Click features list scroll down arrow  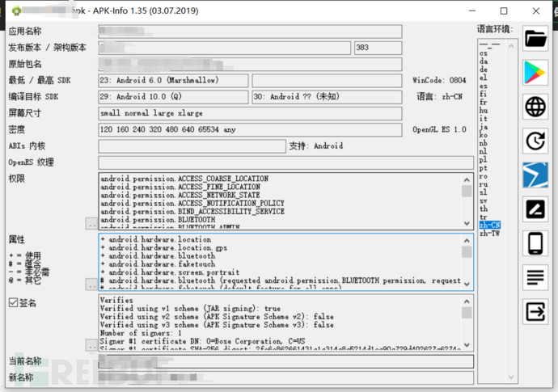(x=467, y=285)
